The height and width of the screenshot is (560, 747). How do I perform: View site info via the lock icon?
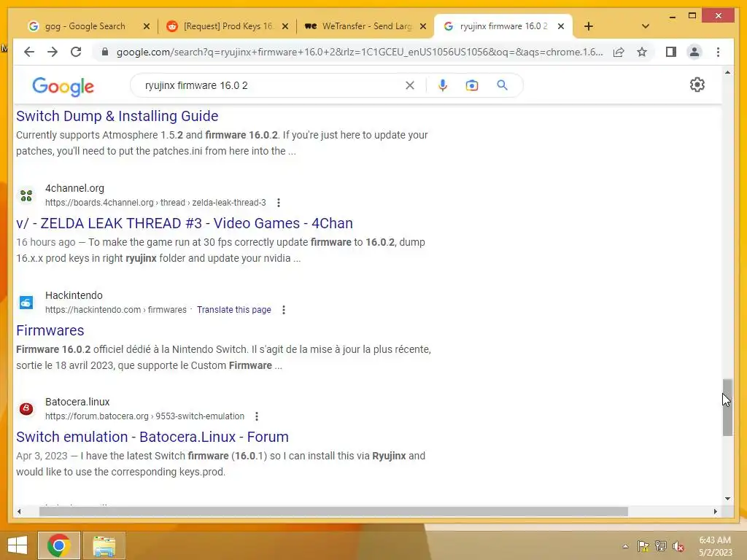click(105, 52)
